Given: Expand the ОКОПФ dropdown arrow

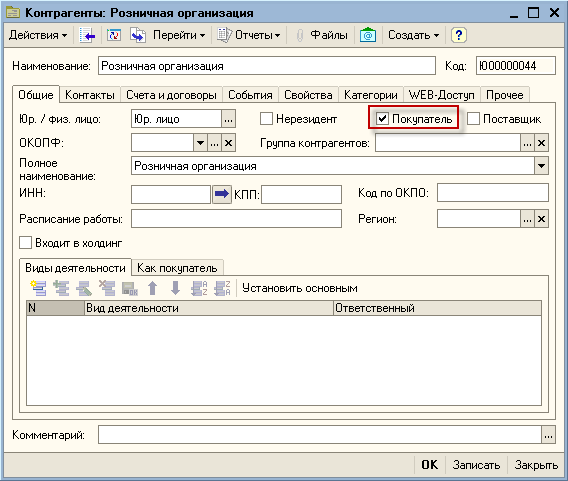Looking at the screenshot, I should (200, 143).
